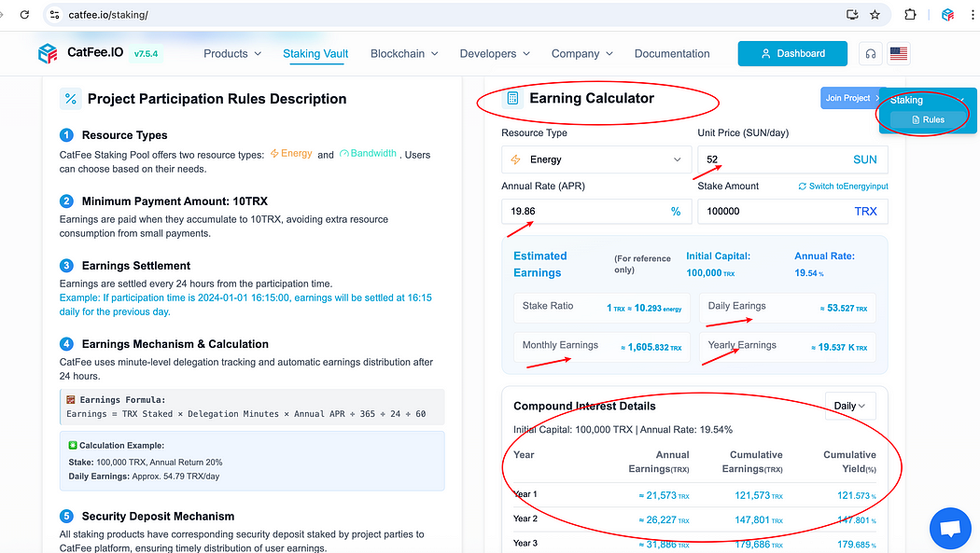The height and width of the screenshot is (553, 980).
Task: Expand the Developers menu
Action: point(495,54)
